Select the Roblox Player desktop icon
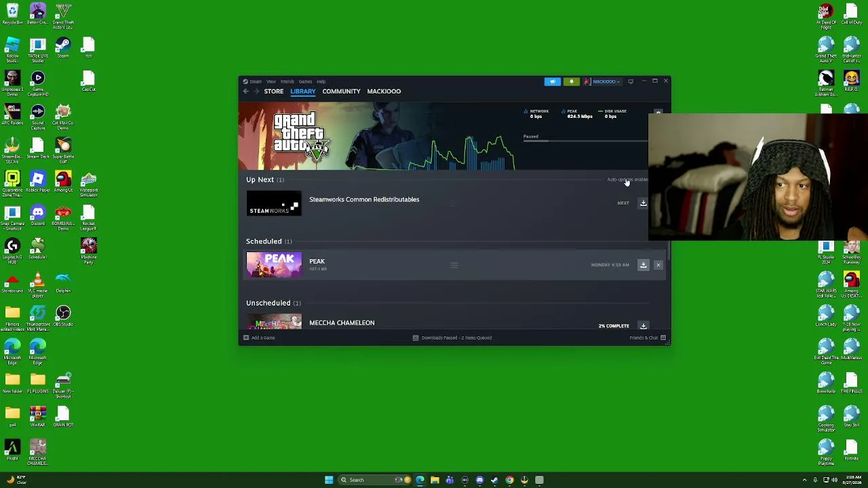The width and height of the screenshot is (868, 488). coord(38,183)
